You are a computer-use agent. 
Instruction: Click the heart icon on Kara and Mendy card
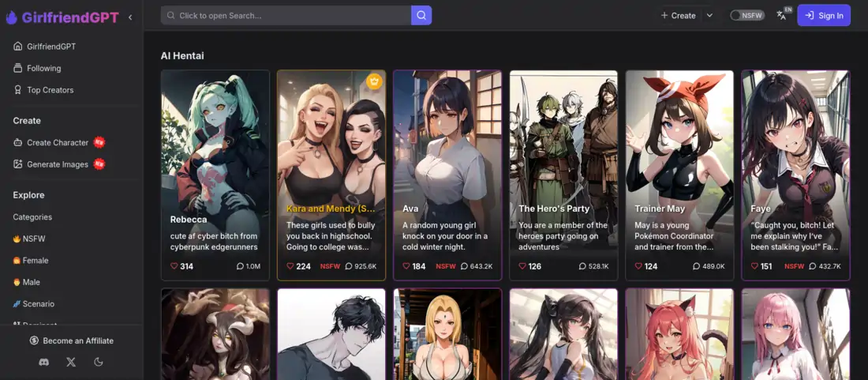coord(290,266)
